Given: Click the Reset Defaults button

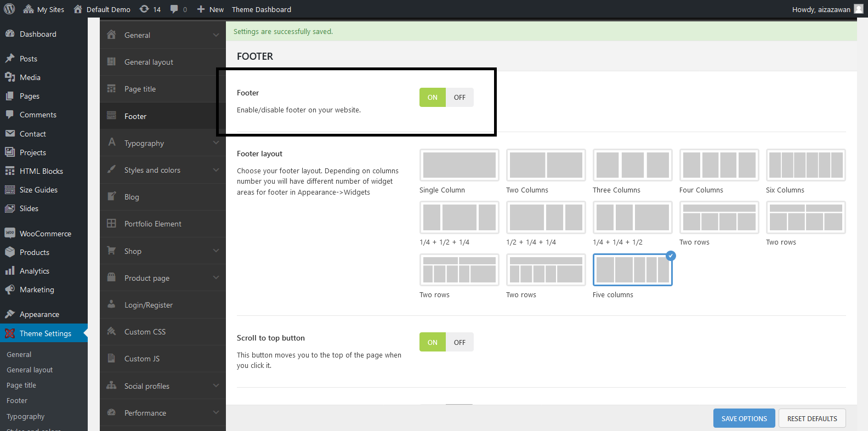Looking at the screenshot, I should (812, 418).
